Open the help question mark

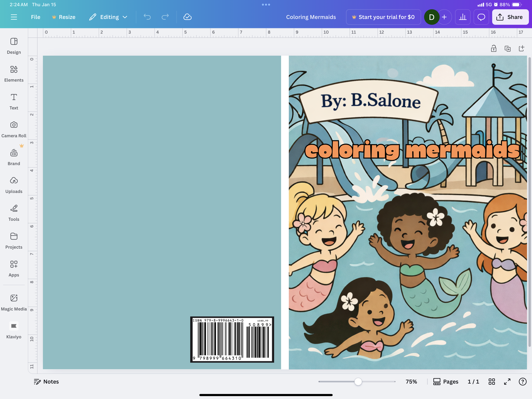(523, 382)
